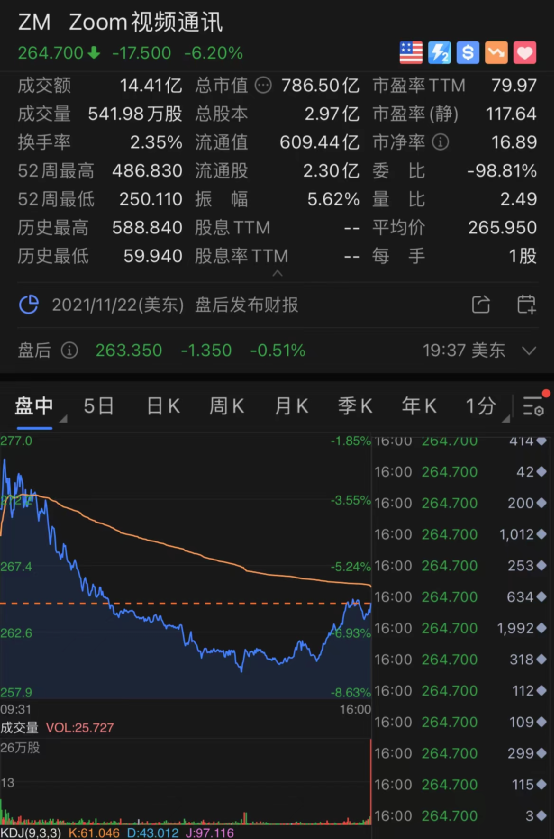
Task: Switch to the 月K chart tab
Action: (x=291, y=406)
